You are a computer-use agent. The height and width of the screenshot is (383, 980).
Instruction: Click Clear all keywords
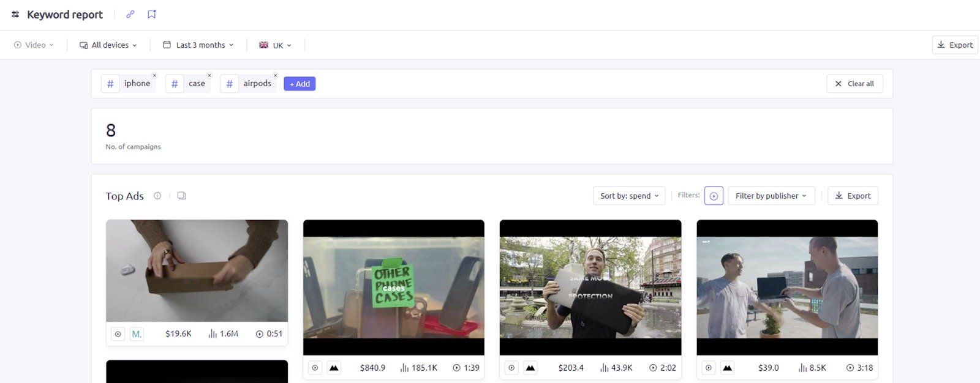point(854,84)
